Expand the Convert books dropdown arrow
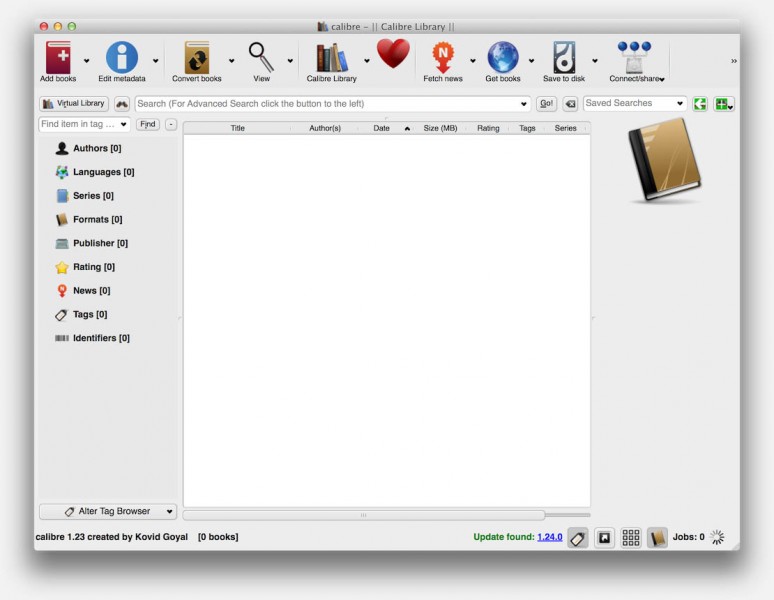 (232, 61)
